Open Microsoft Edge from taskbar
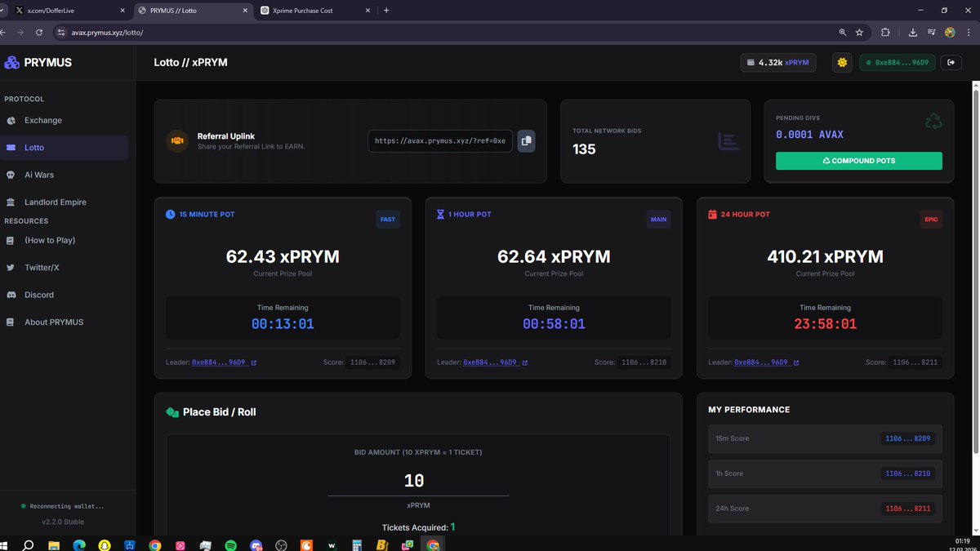 [x=79, y=544]
